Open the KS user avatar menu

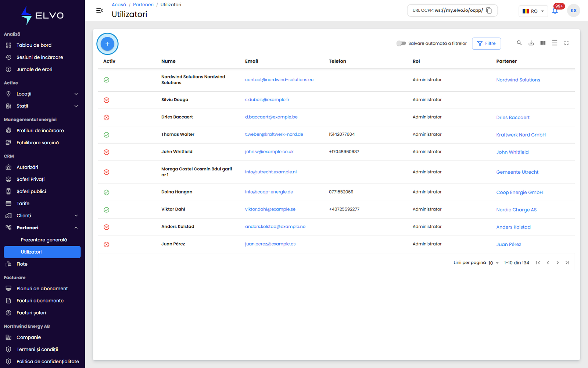coord(573,11)
